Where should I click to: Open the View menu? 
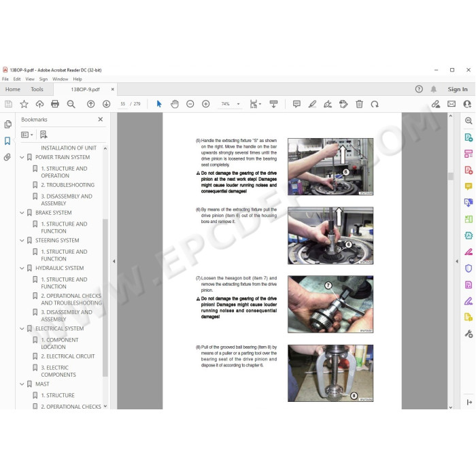pyautogui.click(x=30, y=79)
